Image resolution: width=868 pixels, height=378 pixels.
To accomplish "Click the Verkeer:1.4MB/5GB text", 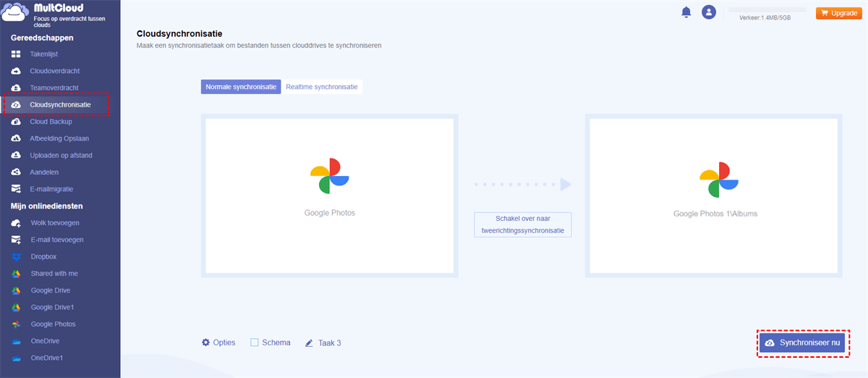I will click(765, 17).
